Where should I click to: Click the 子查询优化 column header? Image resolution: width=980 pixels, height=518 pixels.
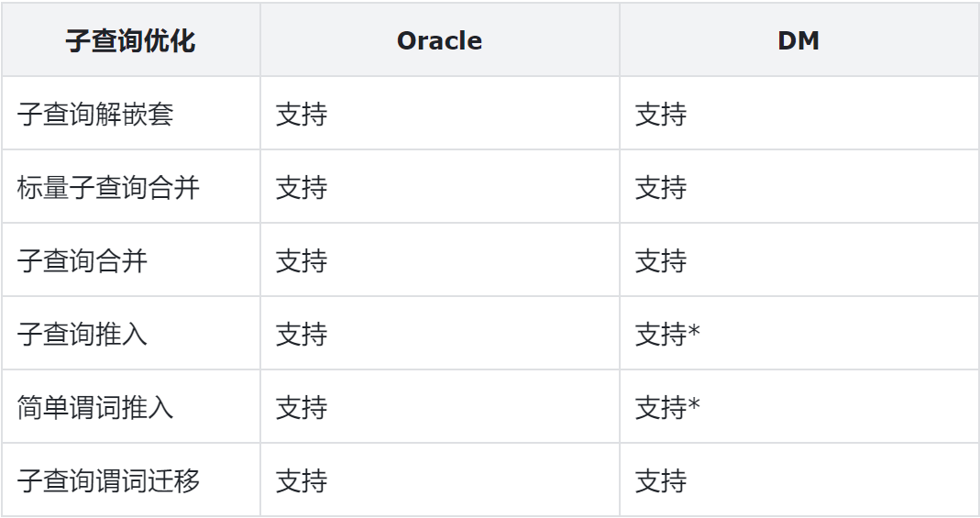pos(130,41)
